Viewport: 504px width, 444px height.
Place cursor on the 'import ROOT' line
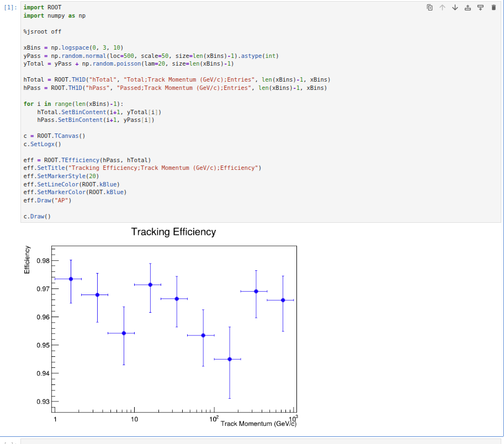pyautogui.click(x=43, y=8)
